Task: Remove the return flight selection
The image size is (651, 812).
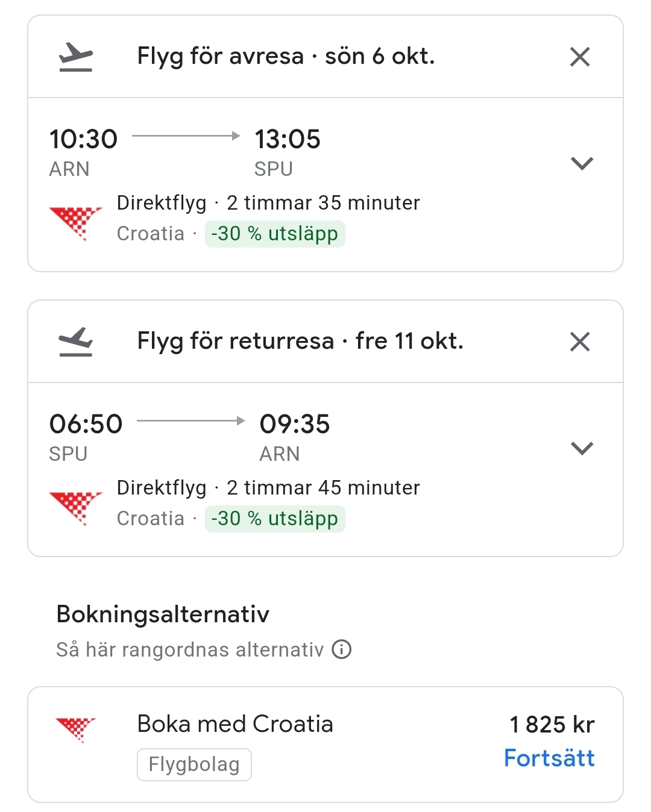Action: (x=579, y=342)
